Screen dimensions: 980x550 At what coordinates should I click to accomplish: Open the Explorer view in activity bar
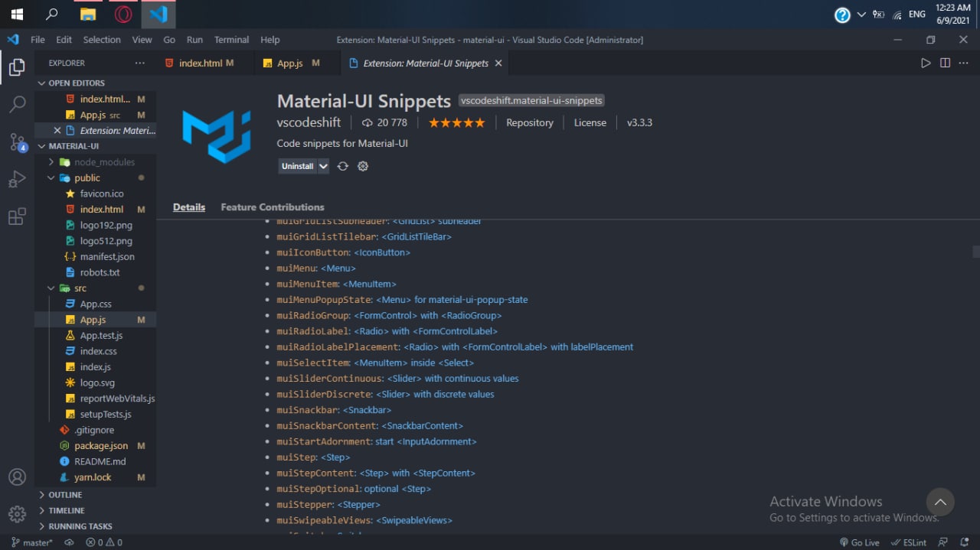point(17,67)
